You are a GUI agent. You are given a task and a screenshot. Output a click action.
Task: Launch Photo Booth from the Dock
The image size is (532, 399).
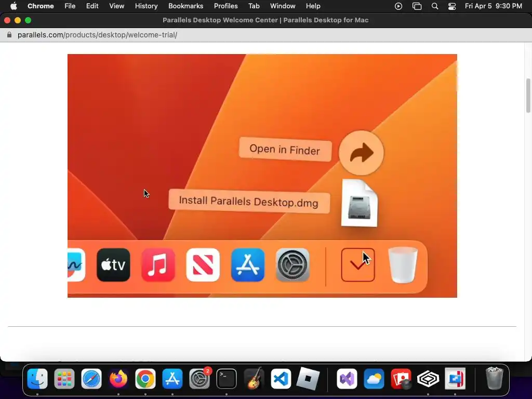[401, 379]
